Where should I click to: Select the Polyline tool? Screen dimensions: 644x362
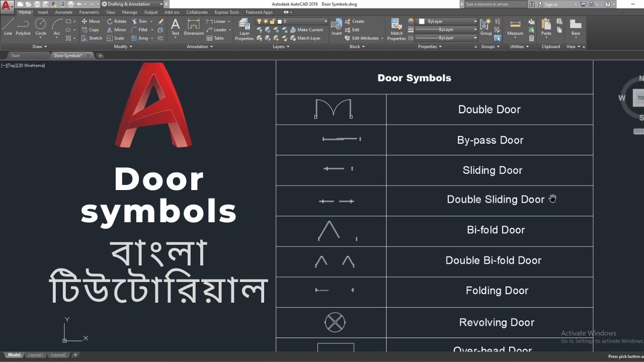23,27
